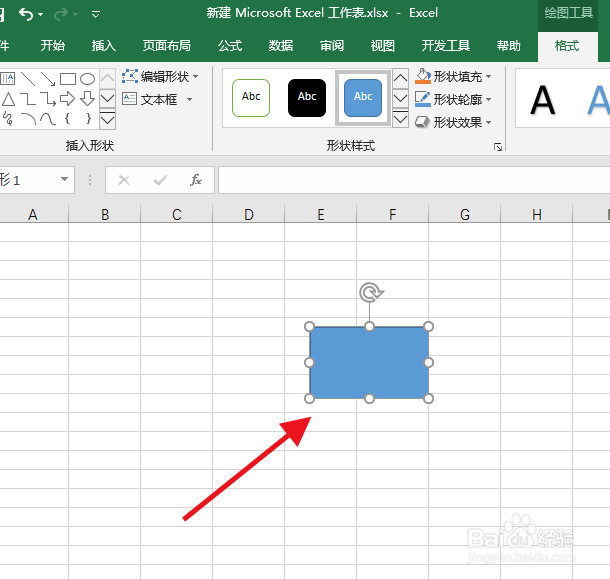
Task: Click the Insert Function fx icon
Action: click(196, 180)
